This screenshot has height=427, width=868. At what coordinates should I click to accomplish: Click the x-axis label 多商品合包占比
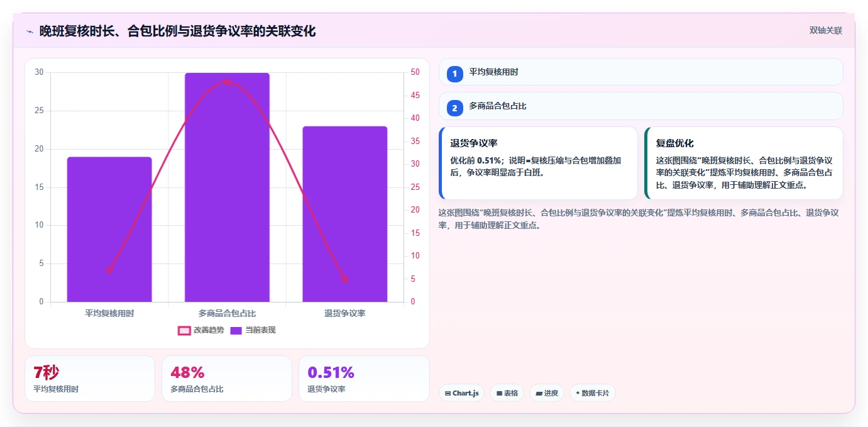click(227, 313)
